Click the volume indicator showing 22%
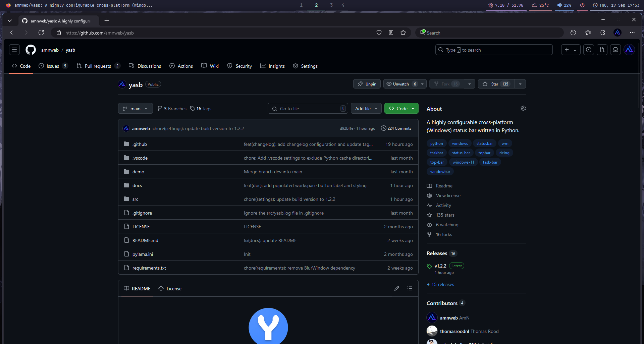This screenshot has height=344, width=644. [x=564, y=5]
